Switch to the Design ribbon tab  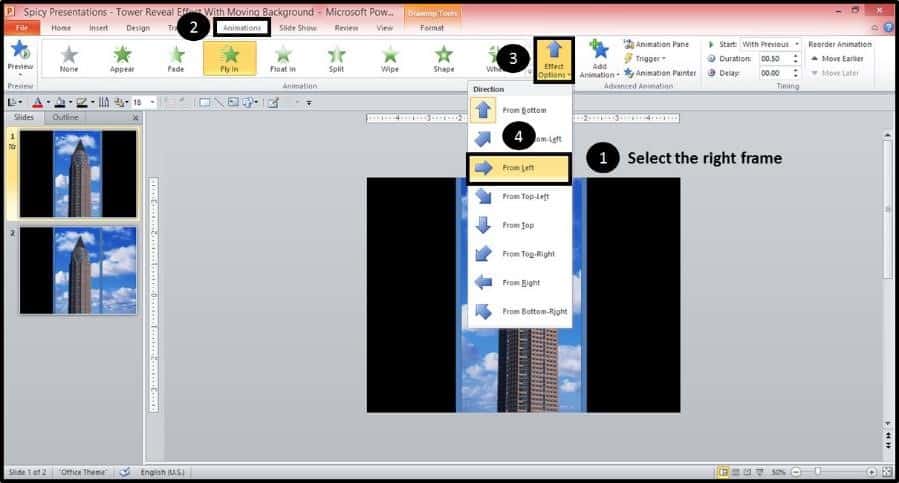pyautogui.click(x=138, y=28)
